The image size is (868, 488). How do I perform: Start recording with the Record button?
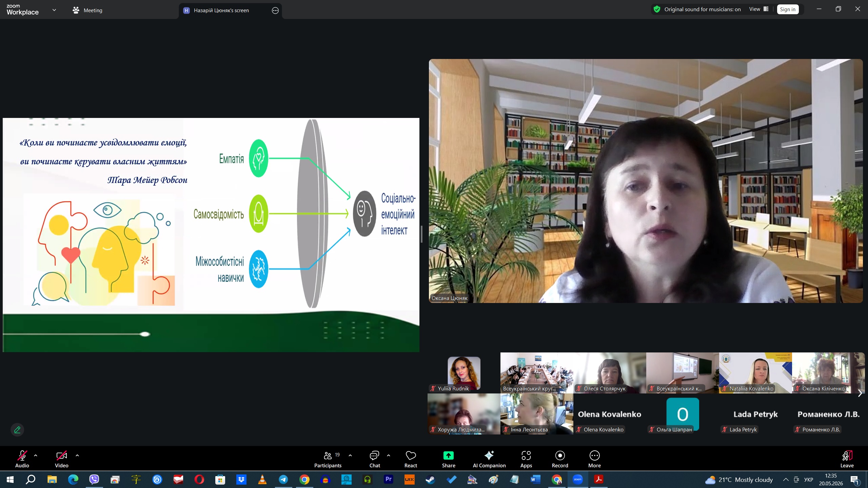point(560,459)
